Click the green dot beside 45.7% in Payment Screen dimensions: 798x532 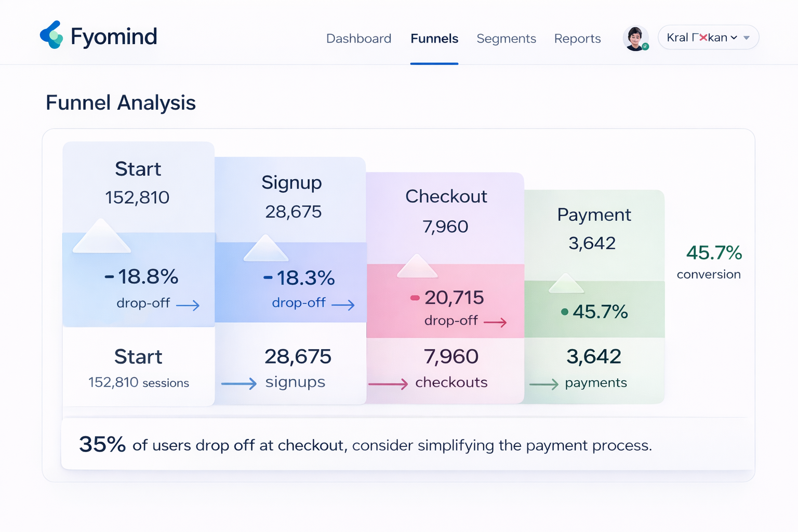[564, 312]
